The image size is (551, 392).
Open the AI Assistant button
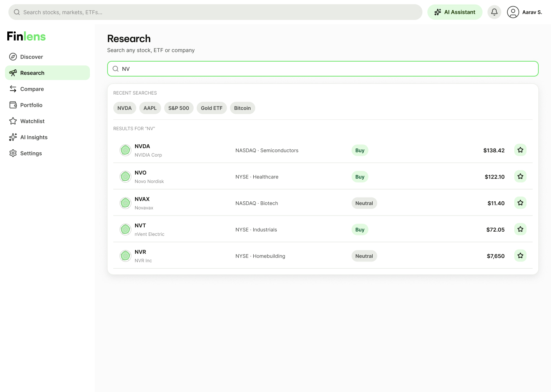click(455, 12)
